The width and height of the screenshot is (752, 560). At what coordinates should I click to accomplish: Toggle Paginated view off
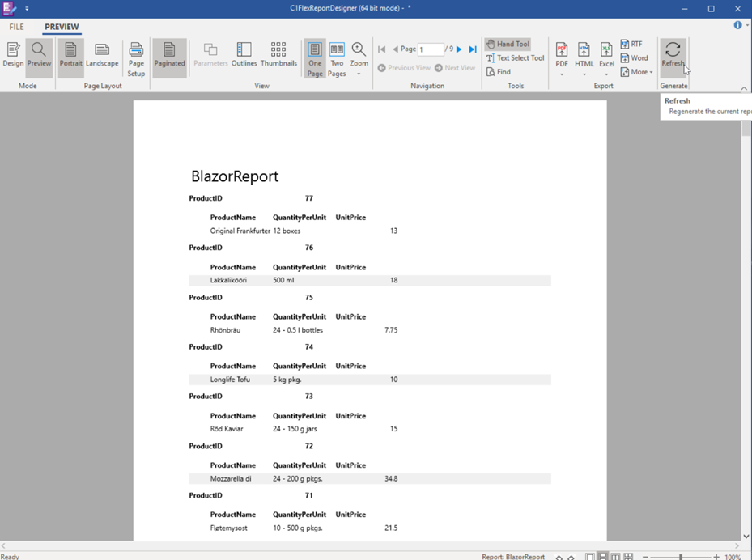coord(169,57)
